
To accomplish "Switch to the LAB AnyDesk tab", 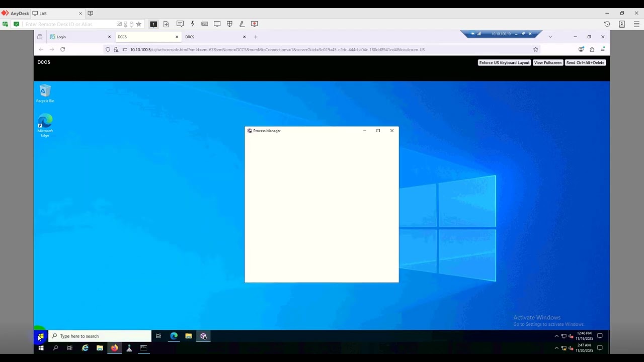I will [x=57, y=13].
